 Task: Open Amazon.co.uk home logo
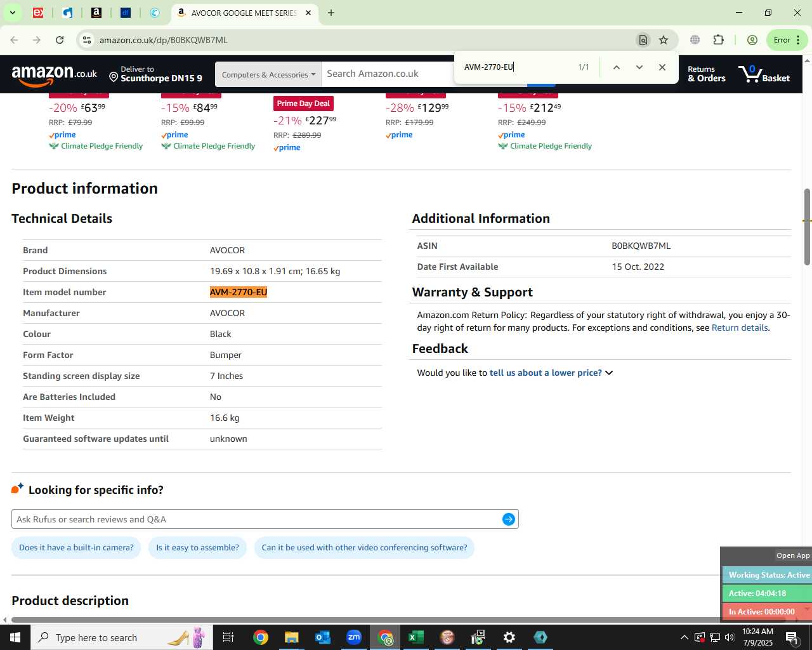[x=55, y=75]
